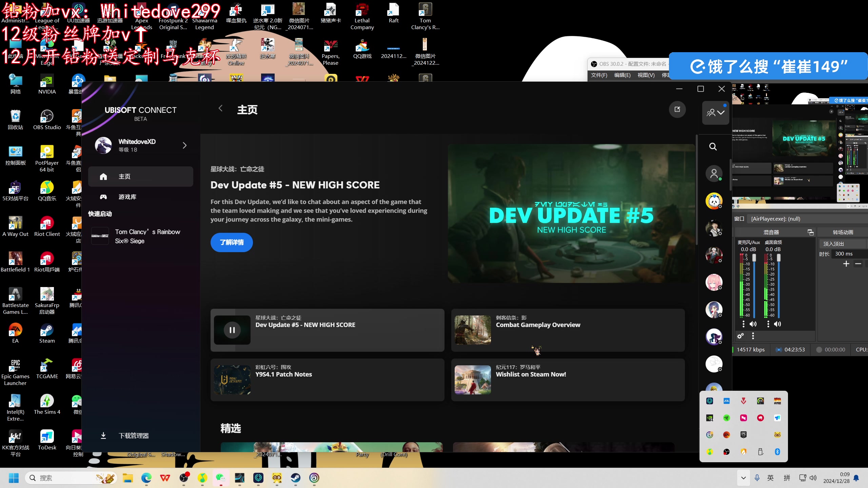Open Microsoft Edge from taskbar

(x=146, y=478)
